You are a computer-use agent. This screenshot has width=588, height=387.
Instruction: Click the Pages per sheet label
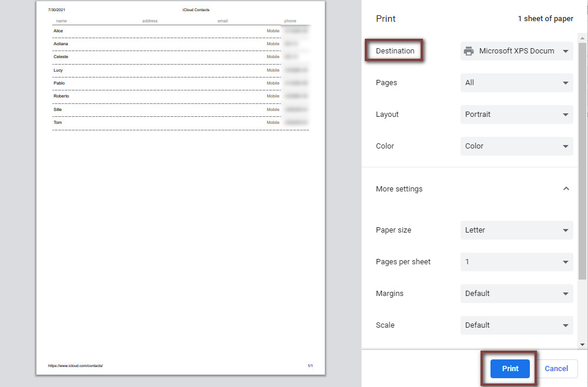403,262
